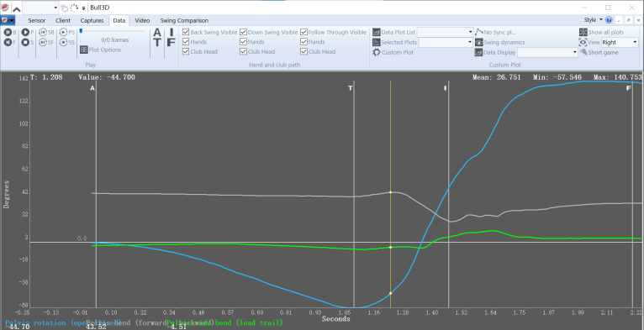Open the Selected Plots dropdown
The image size is (644, 330).
coord(446,42)
